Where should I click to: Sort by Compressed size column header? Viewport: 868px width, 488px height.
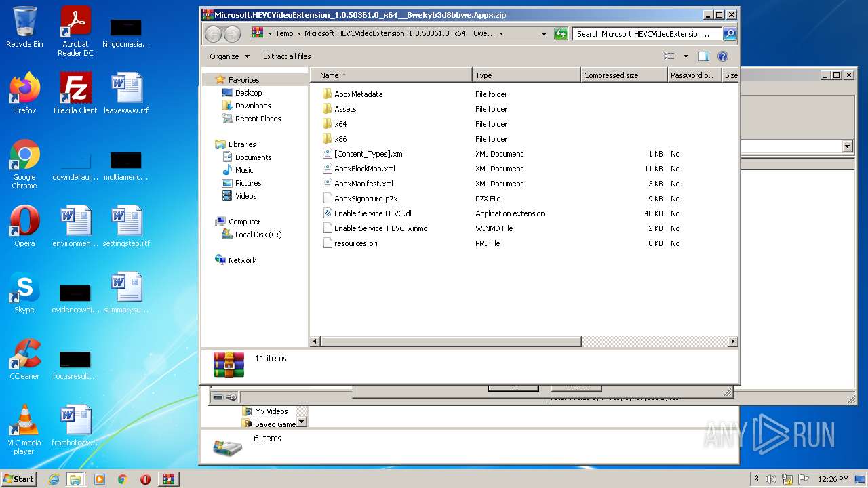624,75
